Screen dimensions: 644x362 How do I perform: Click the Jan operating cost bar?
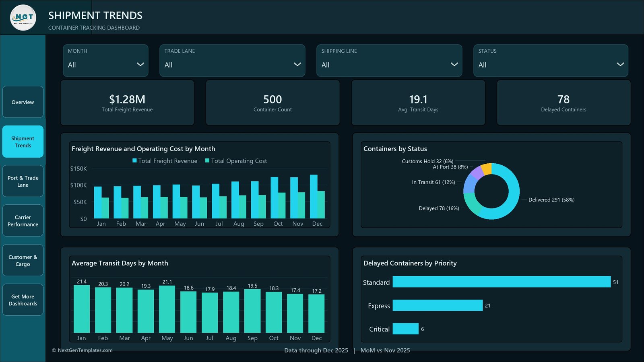click(105, 208)
